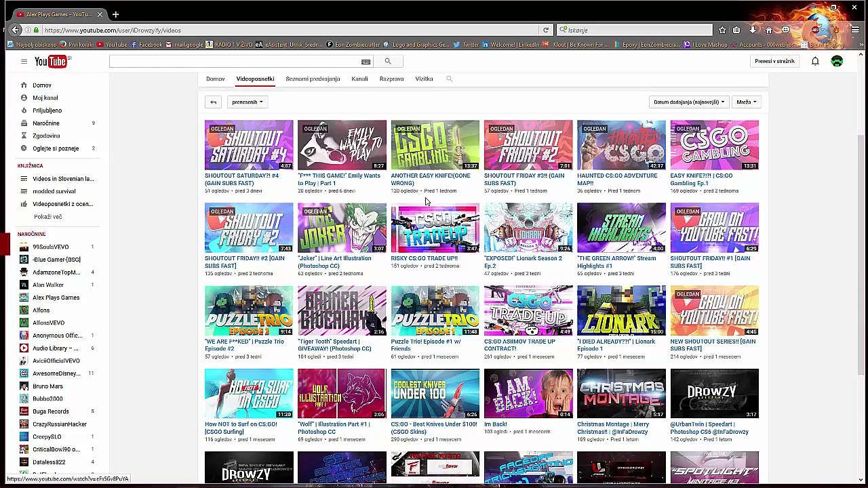Click the back arrow button beside prenesenih
Screen dimensions: 868x488
213,102
